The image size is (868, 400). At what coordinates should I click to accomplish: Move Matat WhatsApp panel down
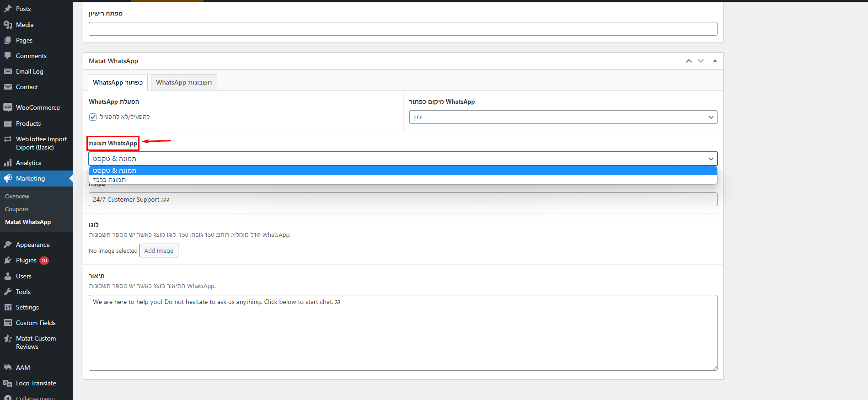[701, 61]
